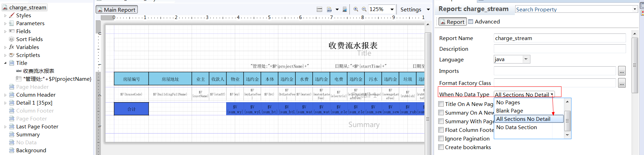Select Page Footer band in outline
The height and width of the screenshot is (155, 644).
[31, 119]
